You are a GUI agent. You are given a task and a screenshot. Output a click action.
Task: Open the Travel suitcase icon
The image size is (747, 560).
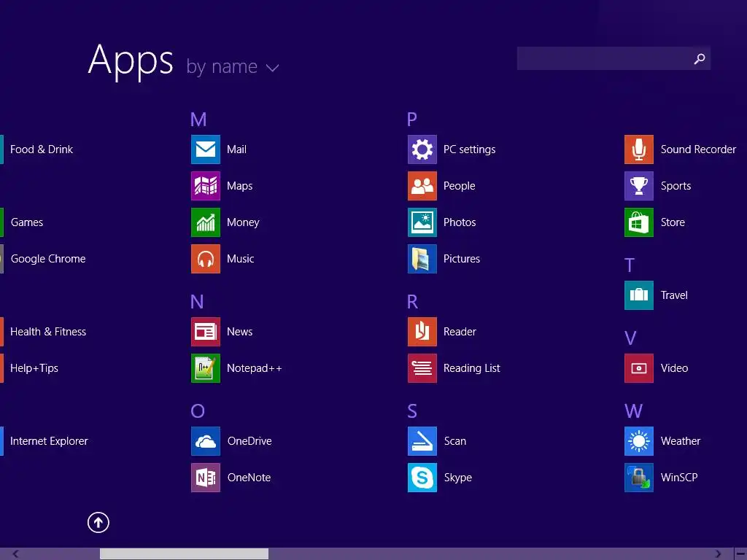(x=639, y=295)
